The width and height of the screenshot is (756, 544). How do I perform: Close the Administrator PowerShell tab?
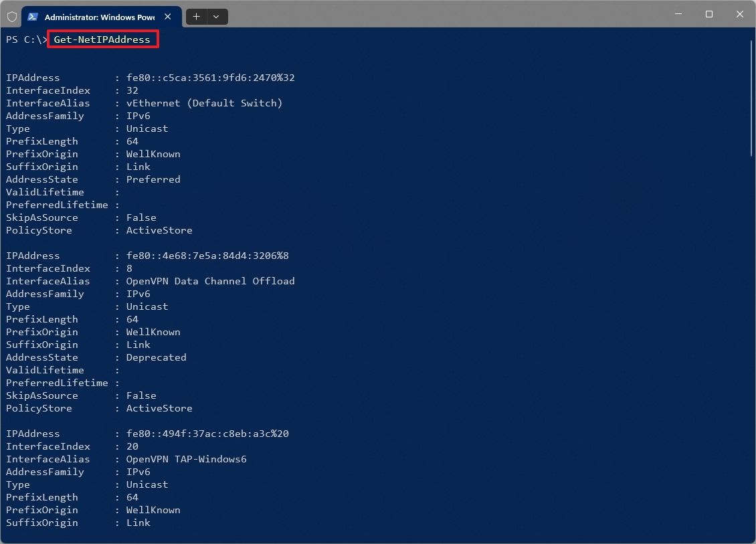point(167,17)
